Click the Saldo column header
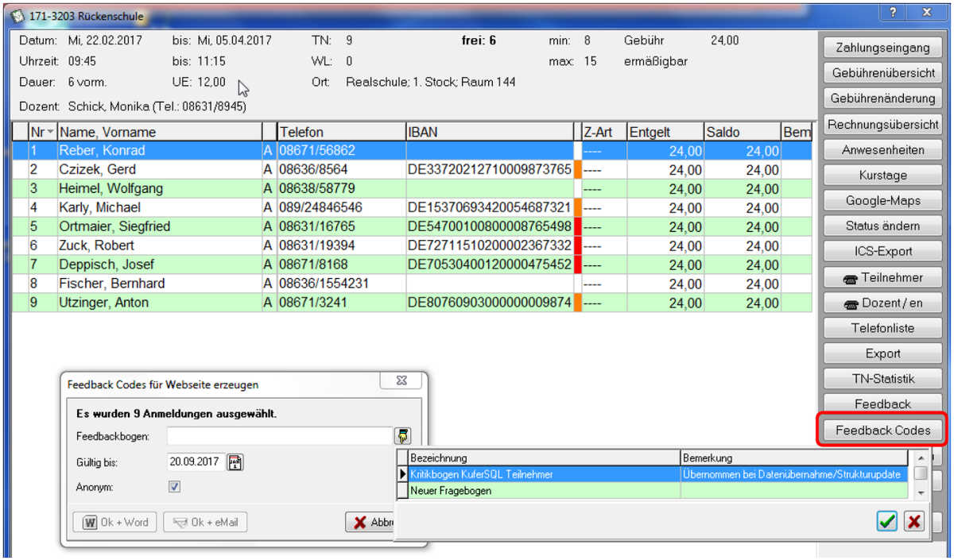This screenshot has width=954, height=560. 743,132
